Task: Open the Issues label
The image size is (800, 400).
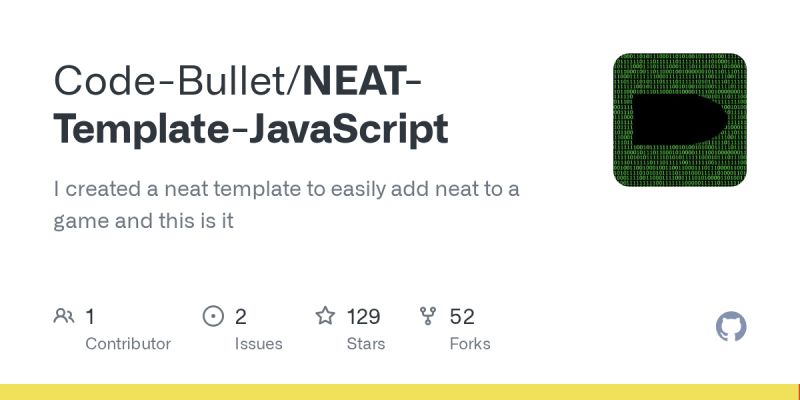Action: pyautogui.click(x=259, y=344)
